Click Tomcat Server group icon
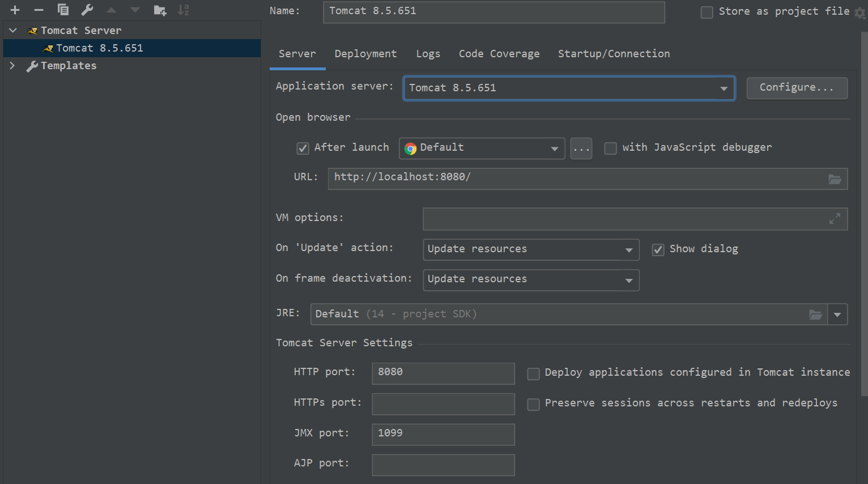This screenshot has height=484, width=868. (x=32, y=31)
